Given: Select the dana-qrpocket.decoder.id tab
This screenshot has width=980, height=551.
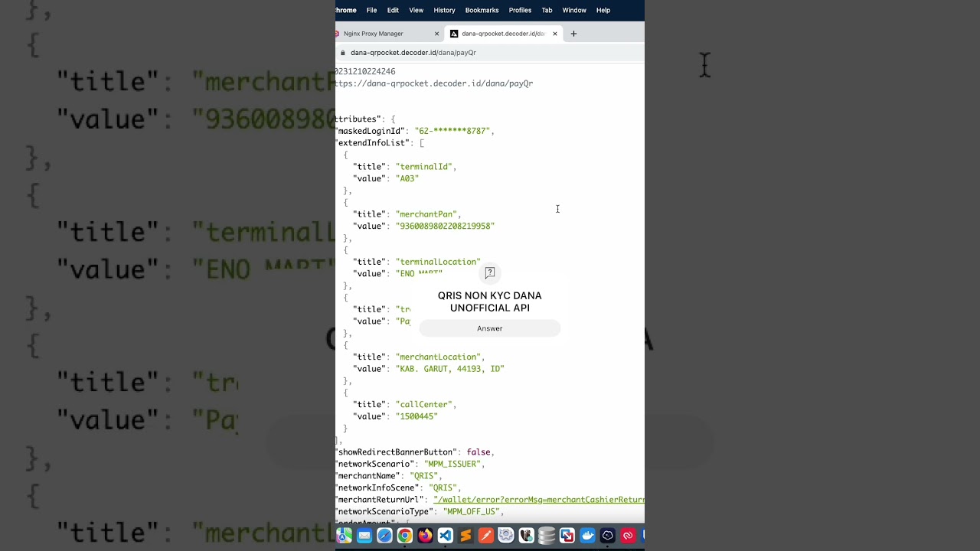Looking at the screenshot, I should (x=503, y=34).
